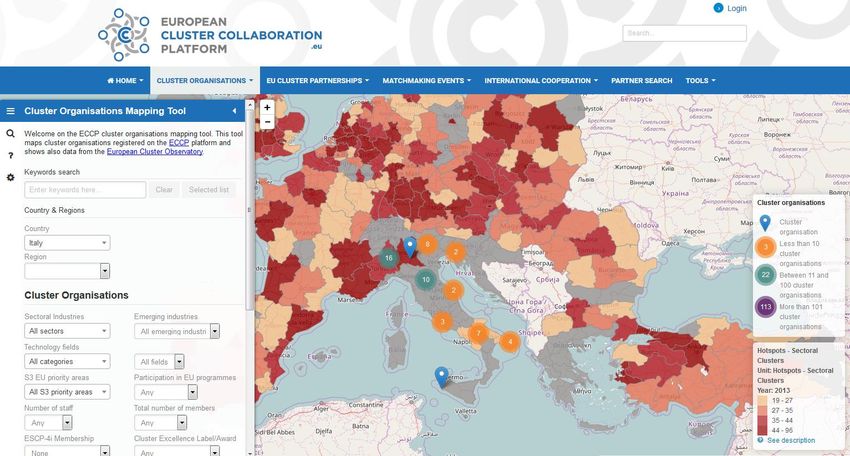Click the blue pin icon in the legend
The width and height of the screenshot is (850, 456).
click(765, 223)
